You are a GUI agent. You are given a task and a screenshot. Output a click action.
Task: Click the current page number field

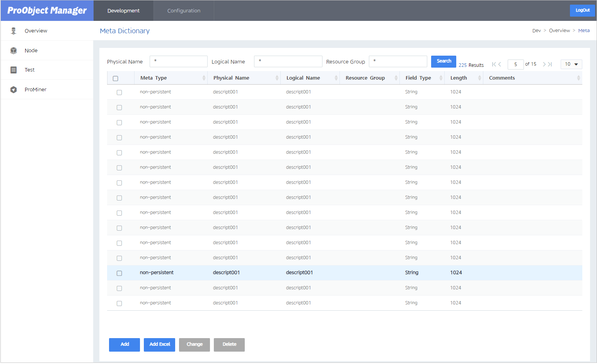coord(515,64)
